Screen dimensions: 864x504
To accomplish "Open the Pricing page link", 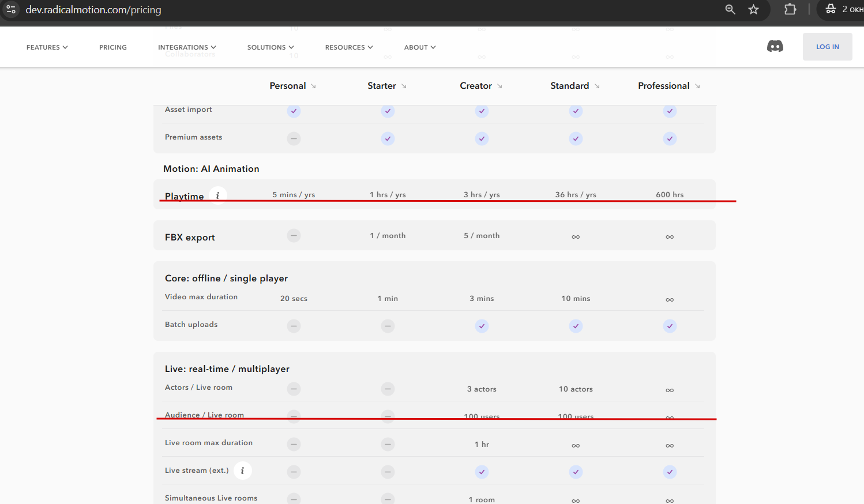I will coord(113,47).
